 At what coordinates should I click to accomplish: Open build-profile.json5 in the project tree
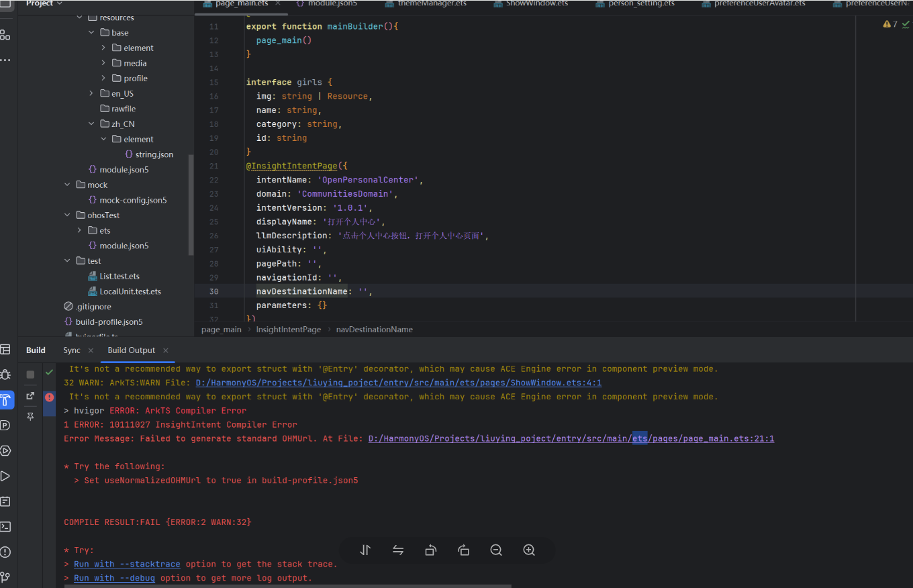click(109, 322)
